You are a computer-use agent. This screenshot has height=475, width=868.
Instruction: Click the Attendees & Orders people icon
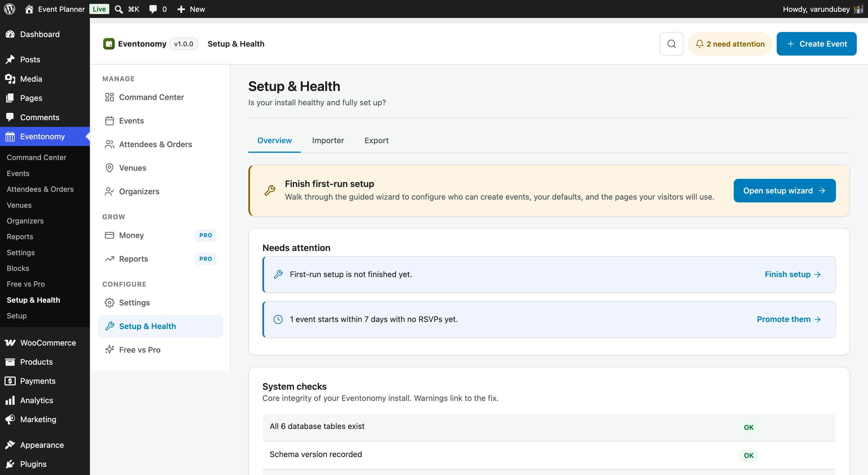(x=109, y=144)
